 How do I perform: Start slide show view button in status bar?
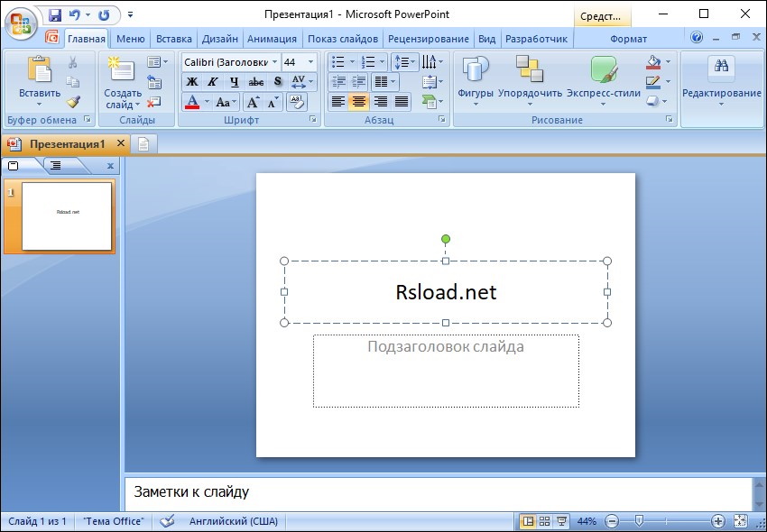[561, 521]
